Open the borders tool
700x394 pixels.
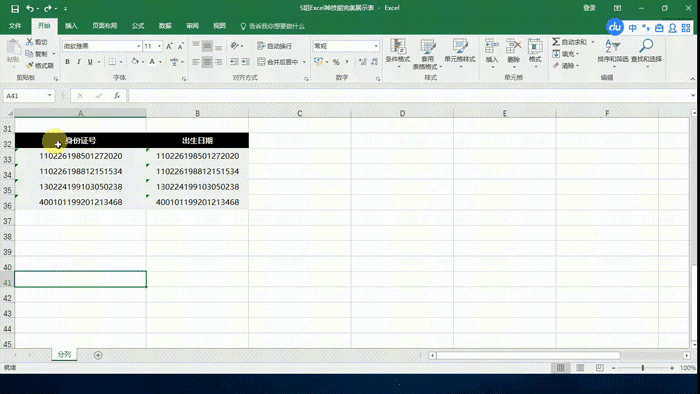pyautogui.click(x=112, y=62)
